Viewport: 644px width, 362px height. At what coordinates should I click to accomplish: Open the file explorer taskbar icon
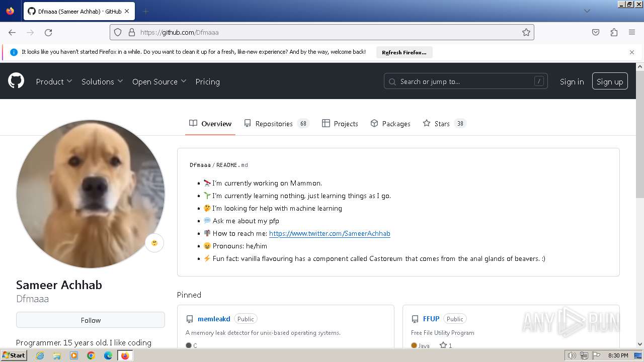[57, 355]
